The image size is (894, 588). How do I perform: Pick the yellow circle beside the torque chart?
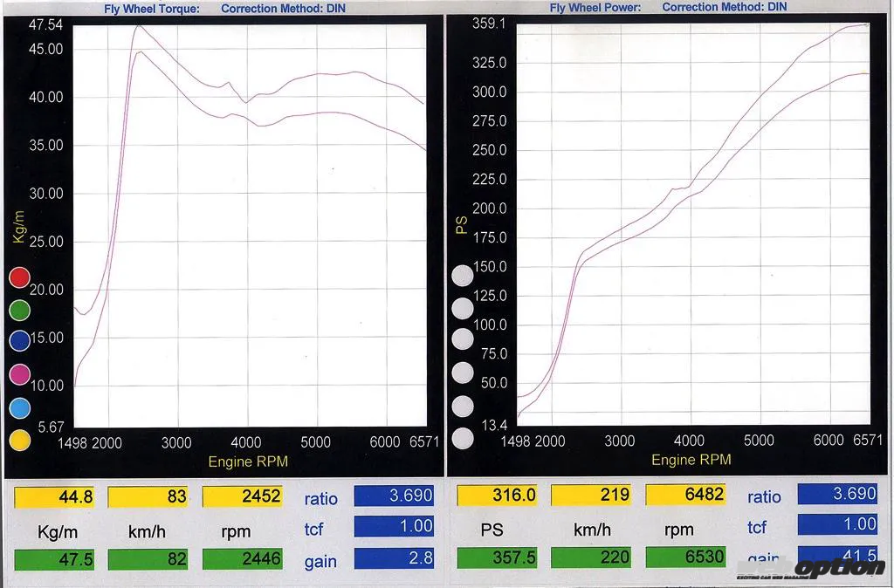pos(19,440)
